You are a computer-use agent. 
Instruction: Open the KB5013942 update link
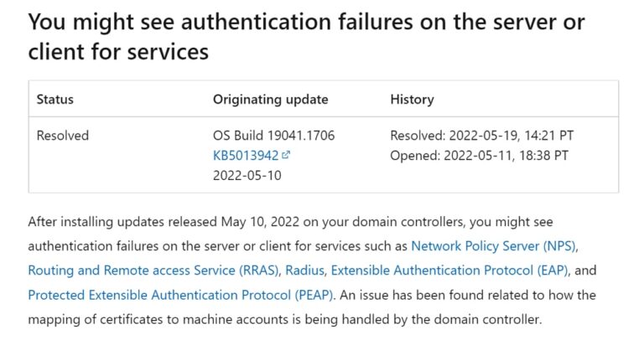coord(246,156)
